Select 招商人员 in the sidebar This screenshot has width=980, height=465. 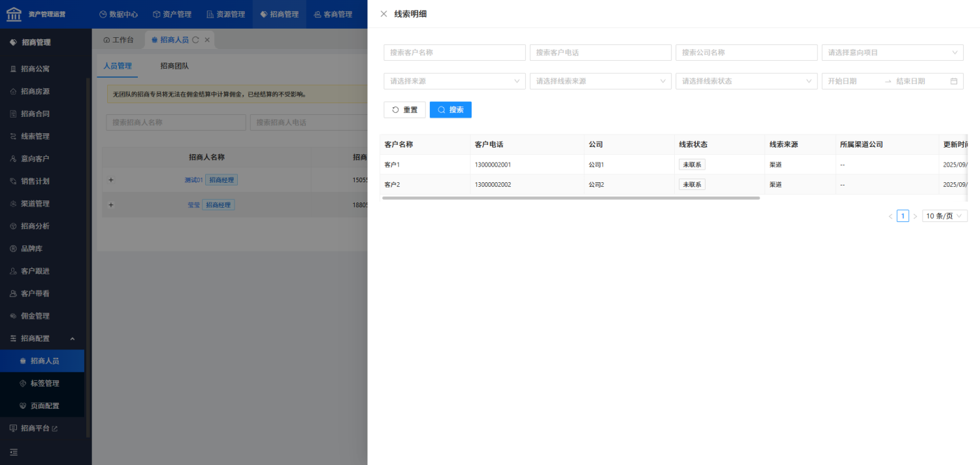42,361
